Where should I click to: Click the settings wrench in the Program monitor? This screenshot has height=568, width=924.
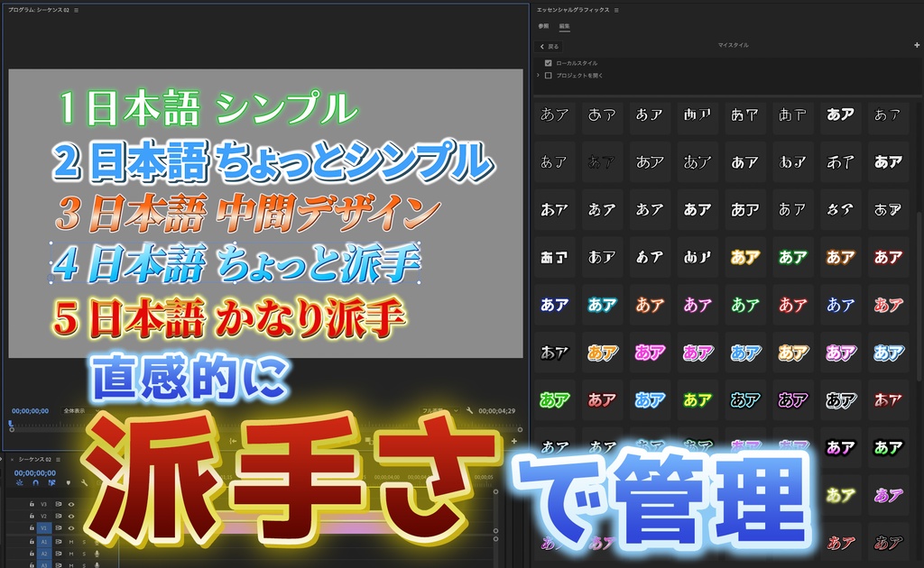470,410
